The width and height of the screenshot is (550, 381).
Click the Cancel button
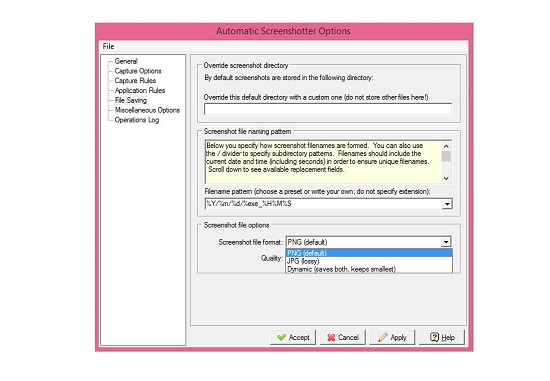[343, 337]
